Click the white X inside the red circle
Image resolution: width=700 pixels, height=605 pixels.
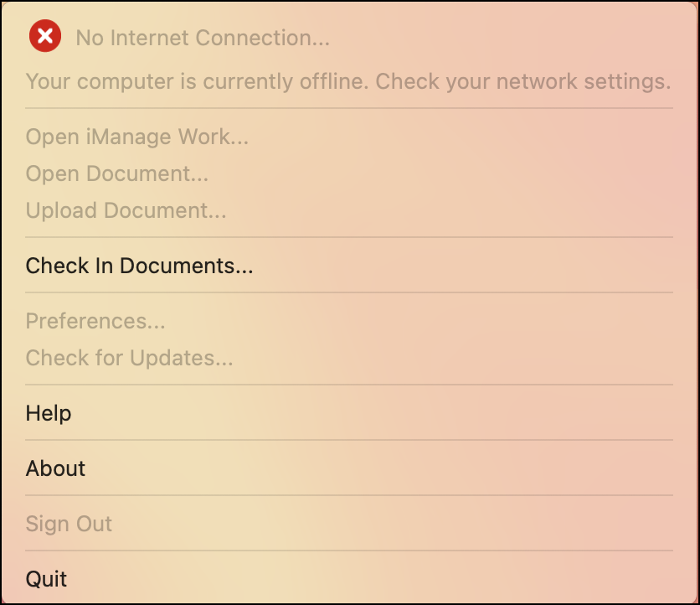click(x=44, y=35)
